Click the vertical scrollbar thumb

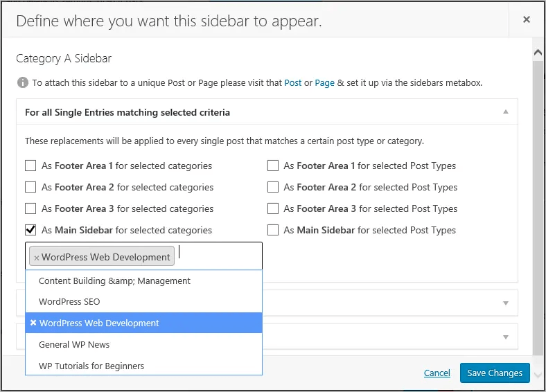tap(538, 208)
